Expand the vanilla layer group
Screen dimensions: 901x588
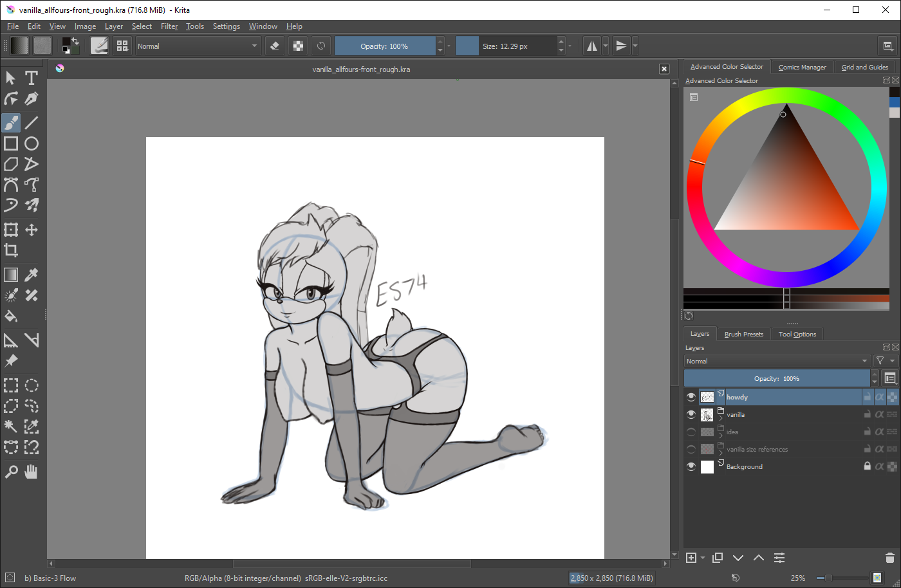click(721, 418)
